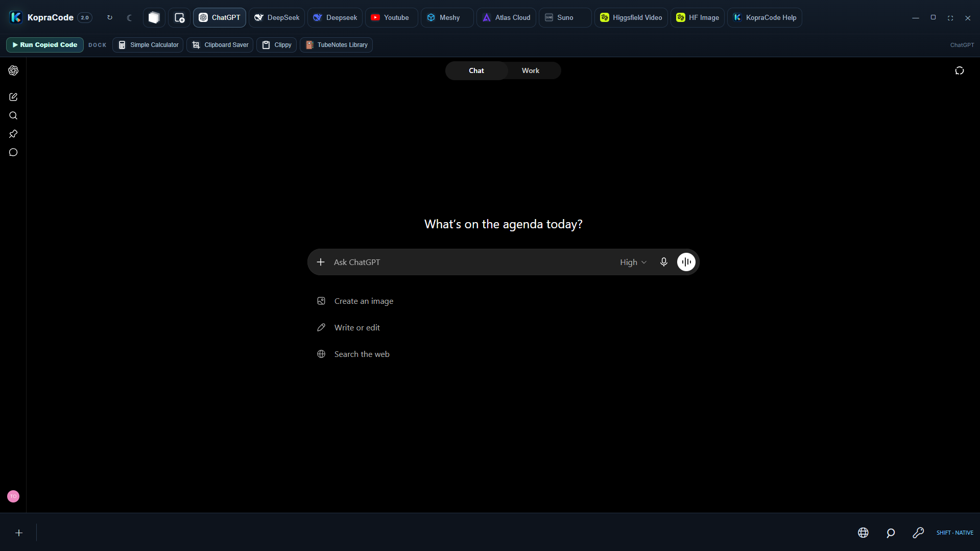Open Clipboard Saver from the dock

point(220,45)
